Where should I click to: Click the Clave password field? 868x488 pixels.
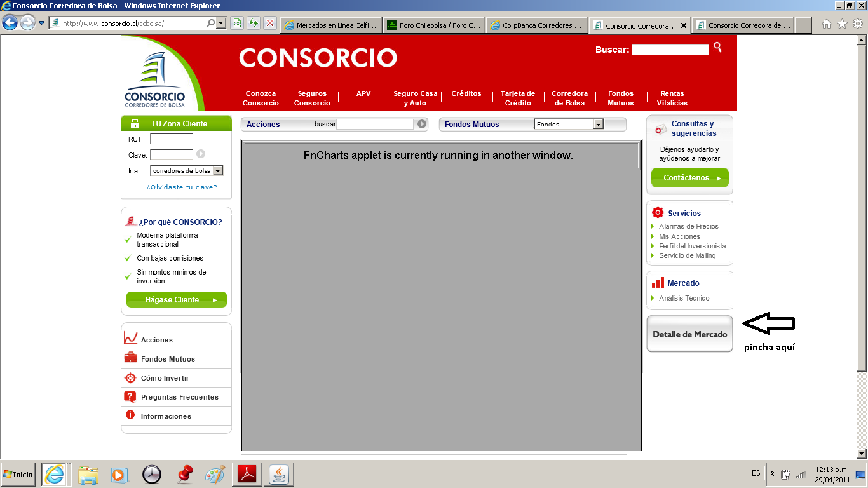[172, 154]
